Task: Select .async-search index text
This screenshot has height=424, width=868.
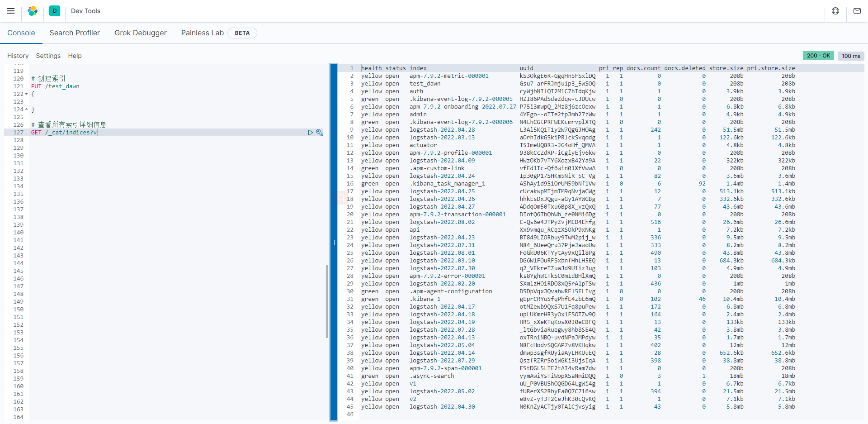Action: [x=432, y=376]
